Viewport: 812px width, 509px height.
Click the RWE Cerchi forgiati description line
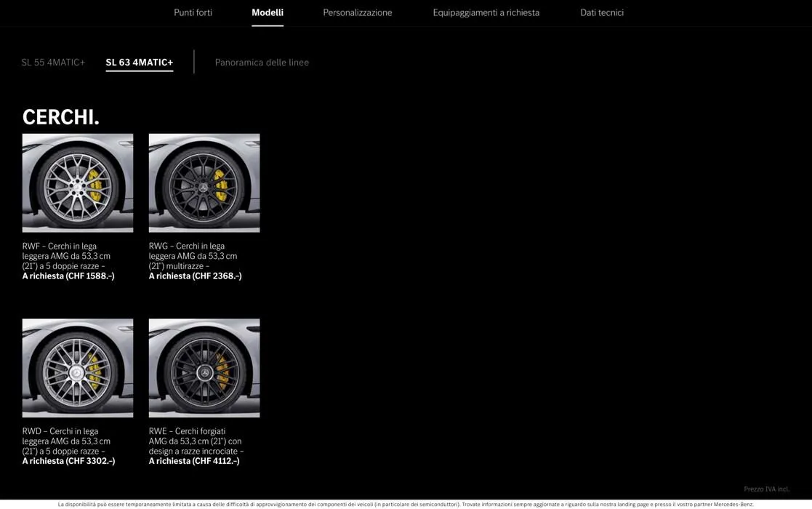click(187, 431)
